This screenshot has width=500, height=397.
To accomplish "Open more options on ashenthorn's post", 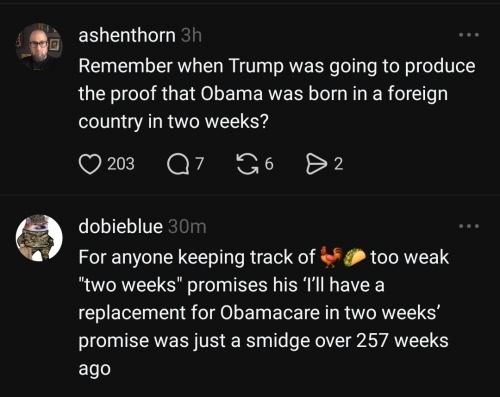I will pos(469,35).
